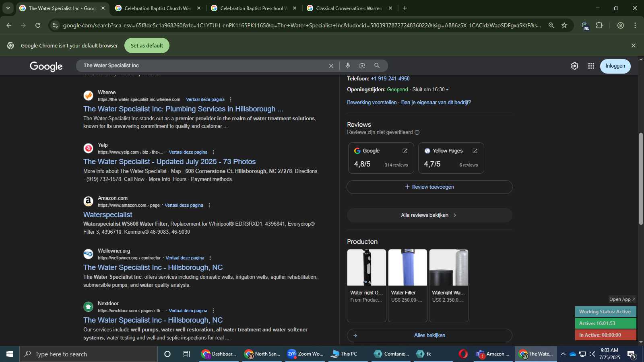Open Nextdoor result three-dot options
Image resolution: width=644 pixels, height=362 pixels.
click(213, 311)
